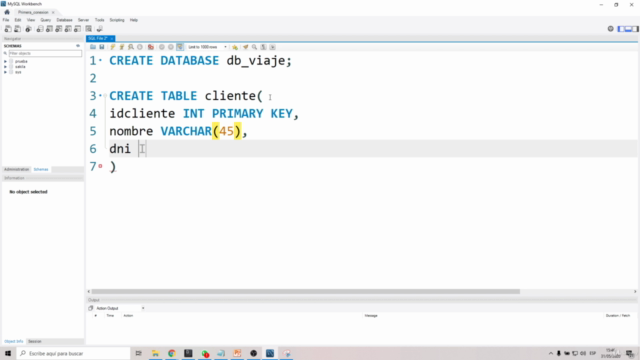Toggle word wrapping icon in editor toolbar
Viewport: 640px width, 360px height.
[272, 47]
